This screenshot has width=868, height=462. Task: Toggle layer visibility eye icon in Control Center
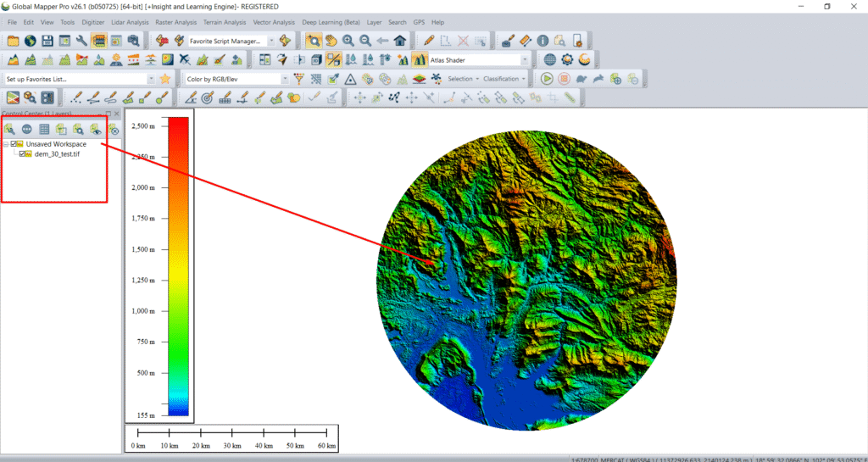click(97, 130)
